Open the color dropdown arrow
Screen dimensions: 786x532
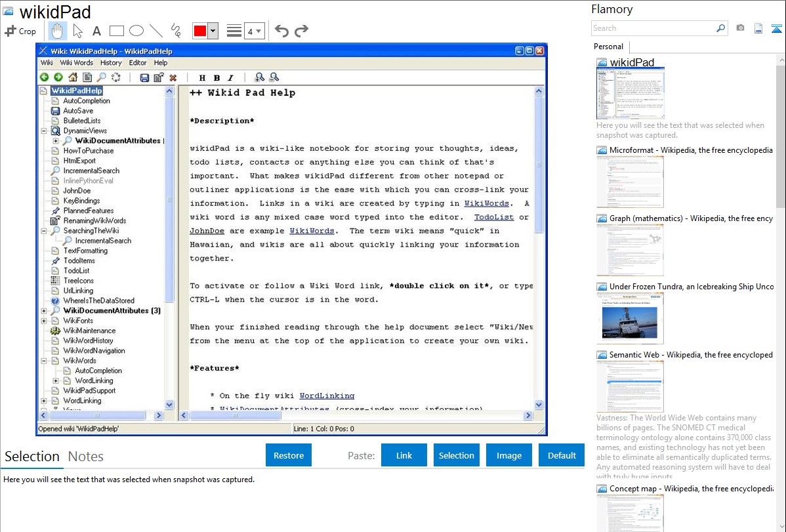click(213, 31)
